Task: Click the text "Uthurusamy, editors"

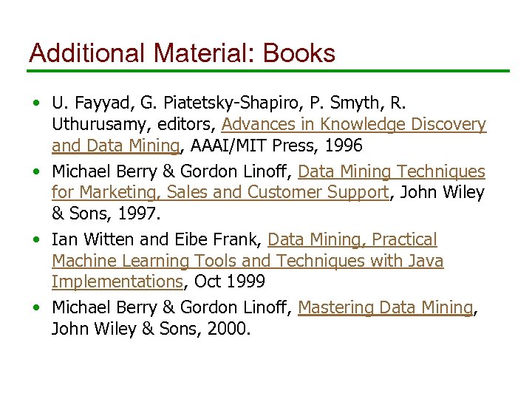Action: pyautogui.click(x=132, y=125)
